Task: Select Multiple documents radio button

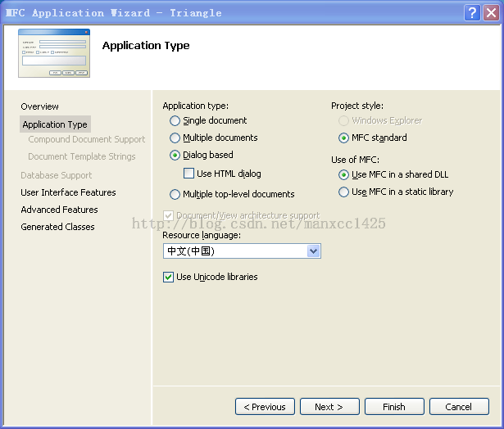Action: point(175,138)
